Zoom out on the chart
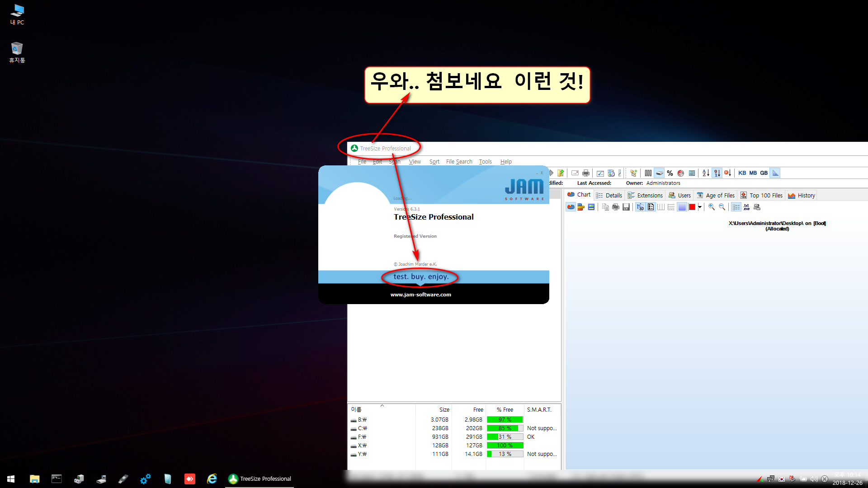The width and height of the screenshot is (868, 488). pyautogui.click(x=722, y=207)
